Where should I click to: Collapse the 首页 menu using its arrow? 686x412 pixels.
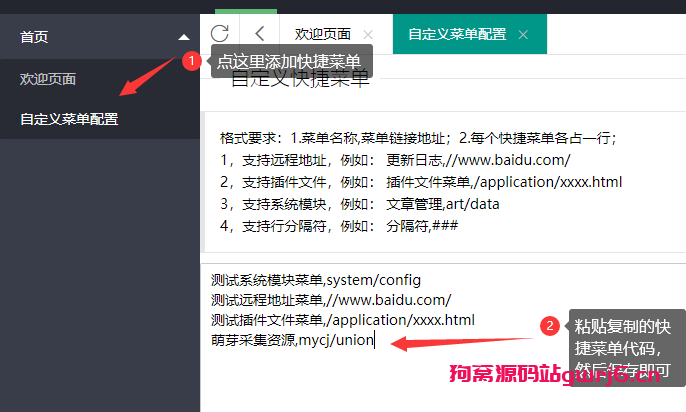pyautogui.click(x=183, y=37)
